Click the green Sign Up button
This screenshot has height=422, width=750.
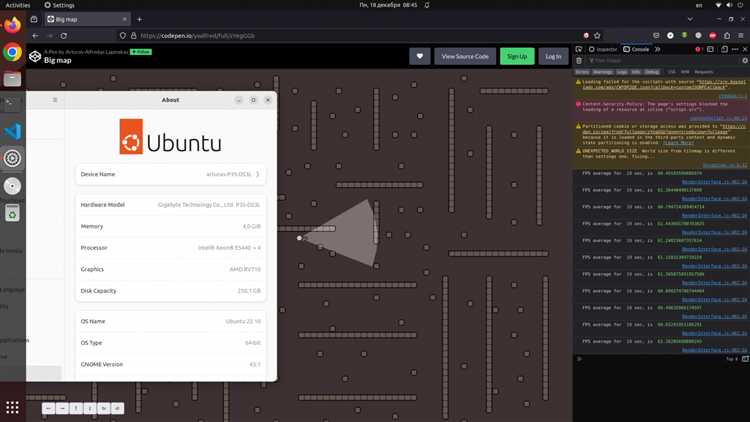coord(517,56)
